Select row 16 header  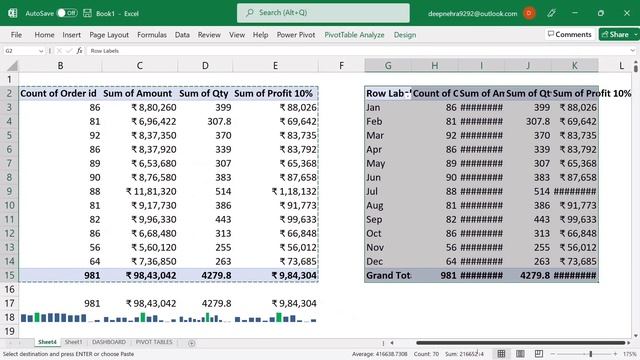click(x=9, y=289)
